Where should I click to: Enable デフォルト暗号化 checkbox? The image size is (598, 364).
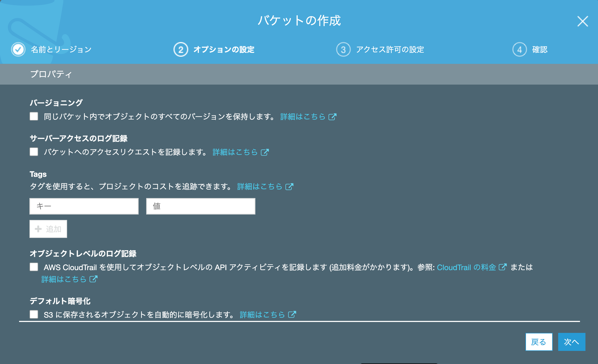tap(34, 315)
